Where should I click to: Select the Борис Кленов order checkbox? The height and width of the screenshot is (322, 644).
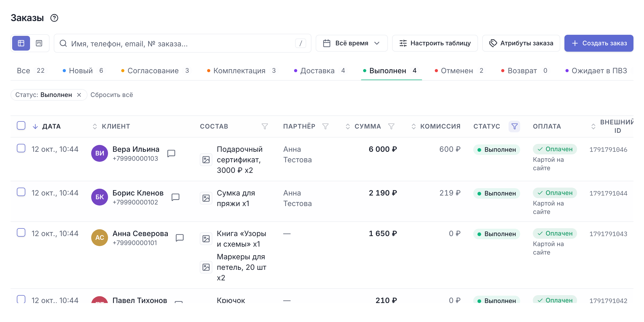click(x=21, y=192)
